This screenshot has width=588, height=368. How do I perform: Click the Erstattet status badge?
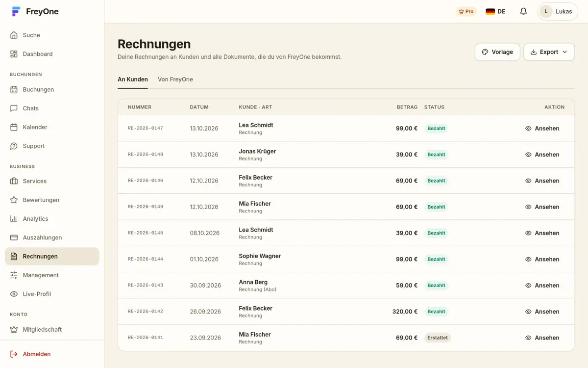pyautogui.click(x=438, y=338)
